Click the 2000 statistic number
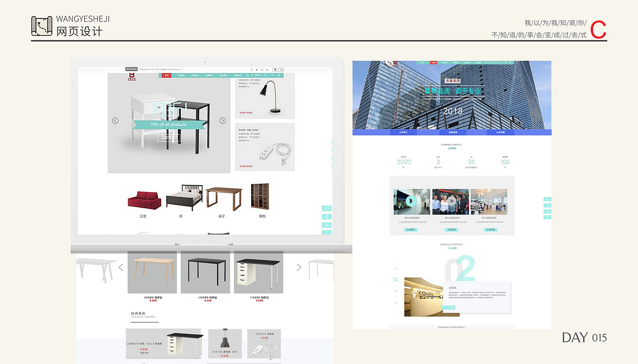Screen dimensions: 638x364 tap(404, 162)
